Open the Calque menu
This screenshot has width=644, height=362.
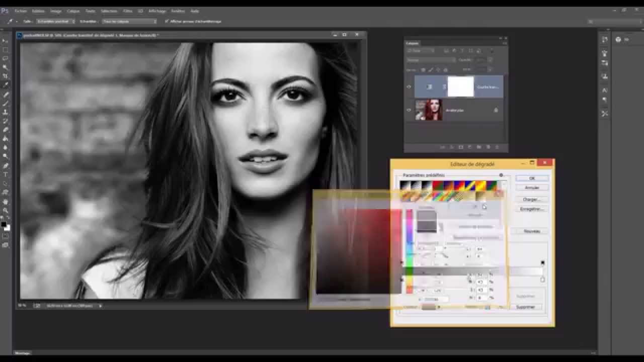(73, 11)
